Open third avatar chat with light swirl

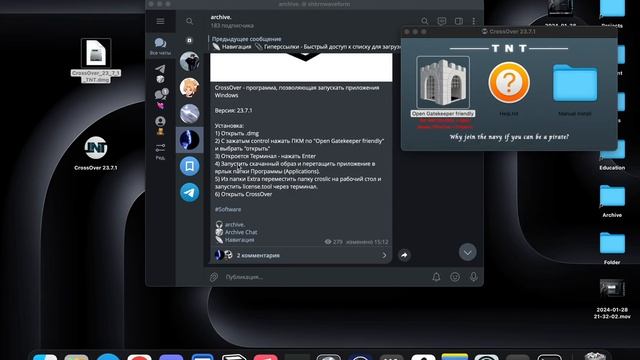tap(189, 113)
